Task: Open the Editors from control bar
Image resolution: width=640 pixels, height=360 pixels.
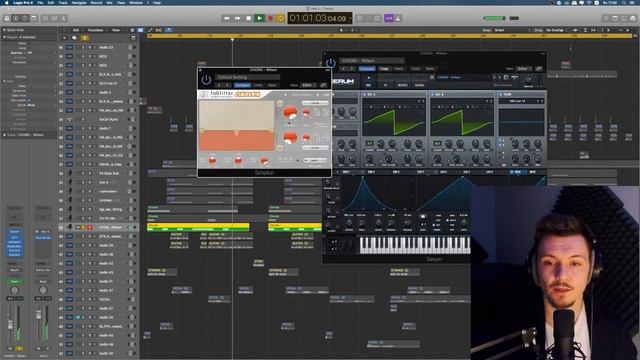Action: 64,18
